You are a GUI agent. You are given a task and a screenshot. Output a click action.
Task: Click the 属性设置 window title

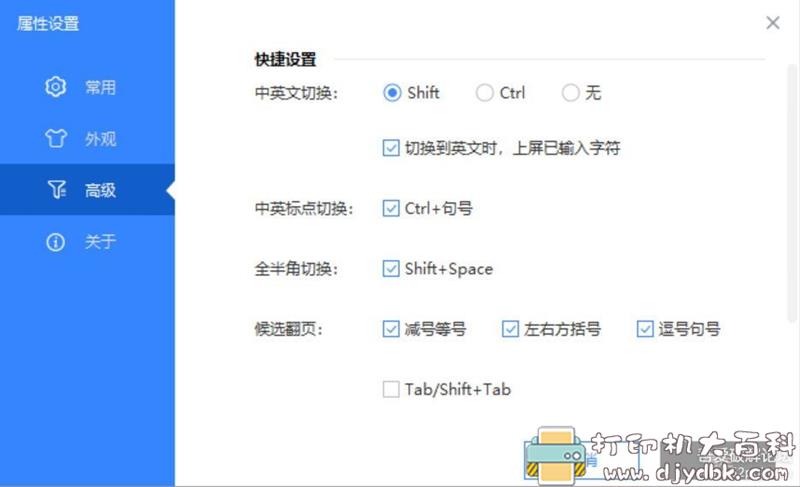[x=48, y=23]
